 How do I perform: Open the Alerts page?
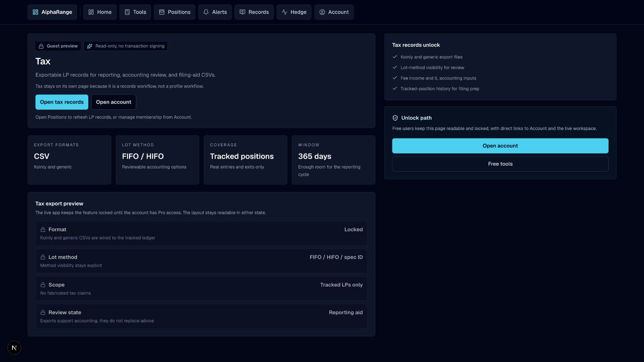click(215, 12)
